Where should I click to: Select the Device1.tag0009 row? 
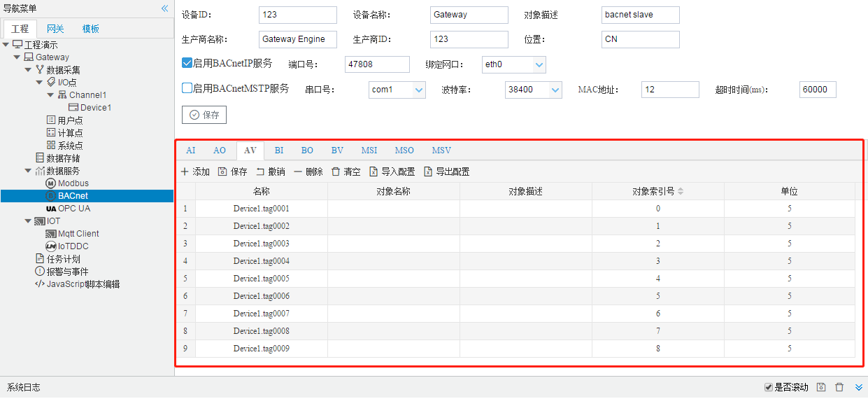(515, 349)
